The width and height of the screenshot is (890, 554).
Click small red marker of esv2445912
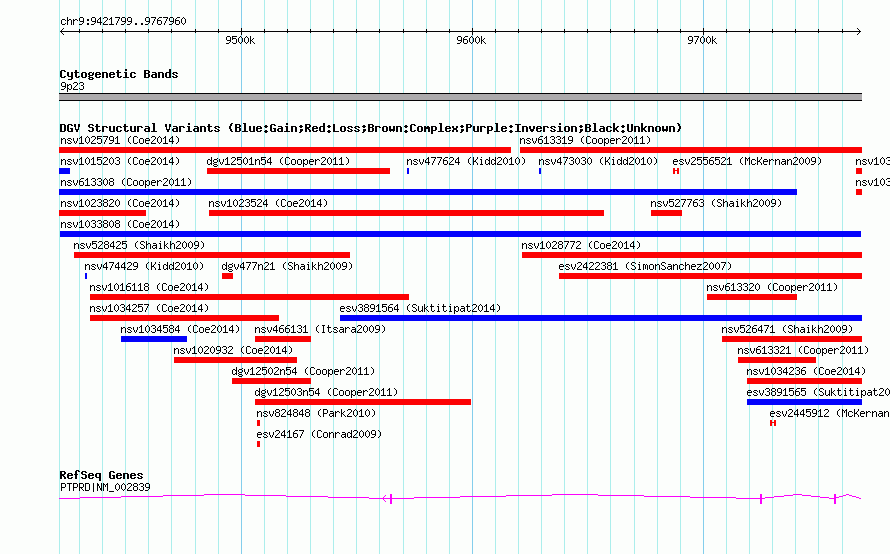pyautogui.click(x=773, y=423)
